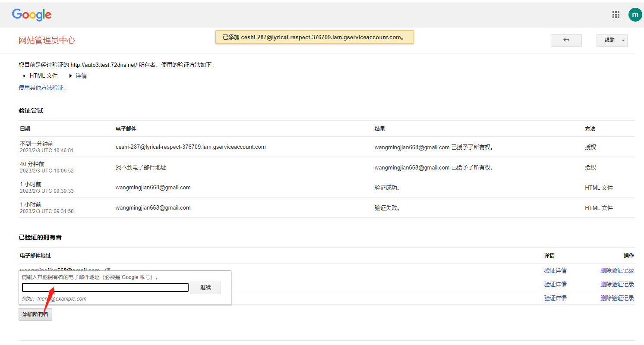Click the owner email input field
The image size is (644, 345).
(105, 287)
